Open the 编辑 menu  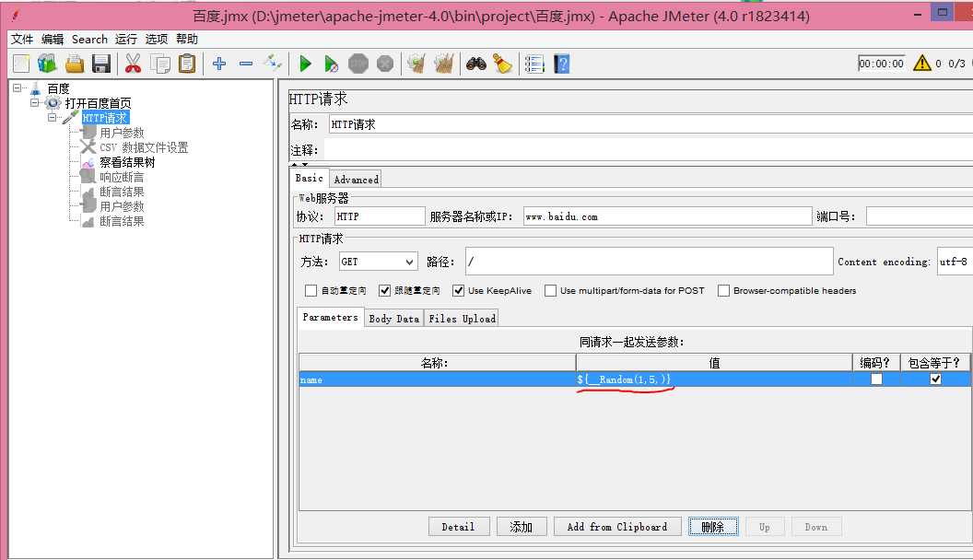tap(53, 39)
